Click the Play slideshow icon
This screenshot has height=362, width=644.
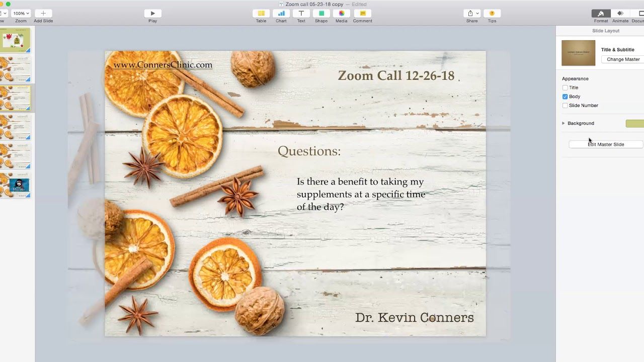[152, 14]
